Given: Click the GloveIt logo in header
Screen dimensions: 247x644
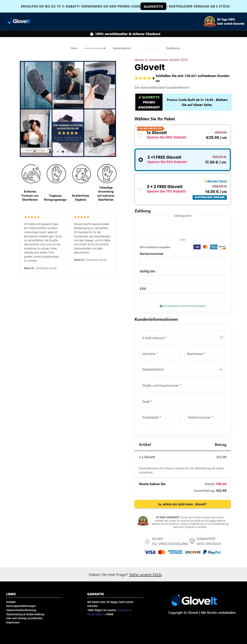Looking at the screenshot, I should click(x=19, y=21).
